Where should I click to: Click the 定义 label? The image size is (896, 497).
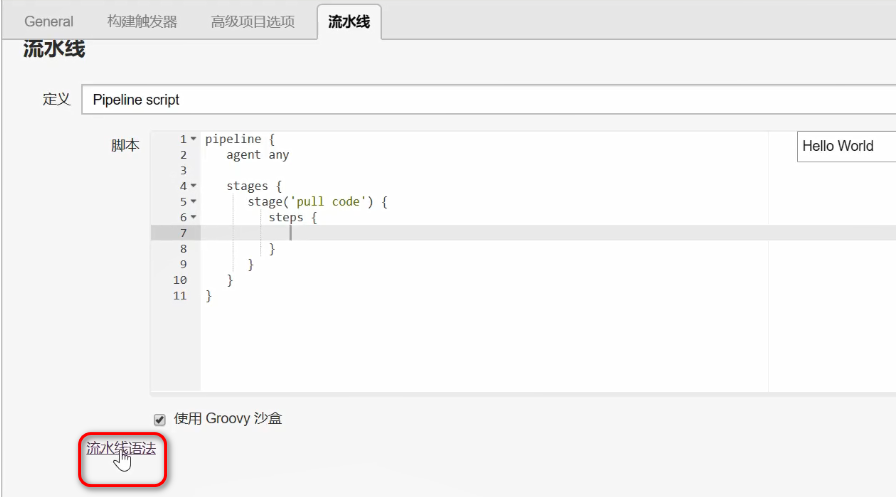(x=56, y=99)
